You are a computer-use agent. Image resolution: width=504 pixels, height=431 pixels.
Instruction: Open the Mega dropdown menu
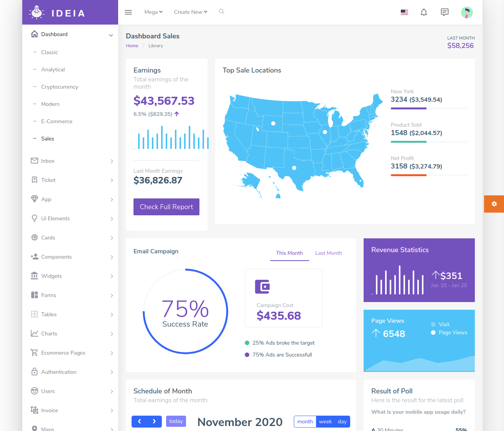pyautogui.click(x=153, y=12)
